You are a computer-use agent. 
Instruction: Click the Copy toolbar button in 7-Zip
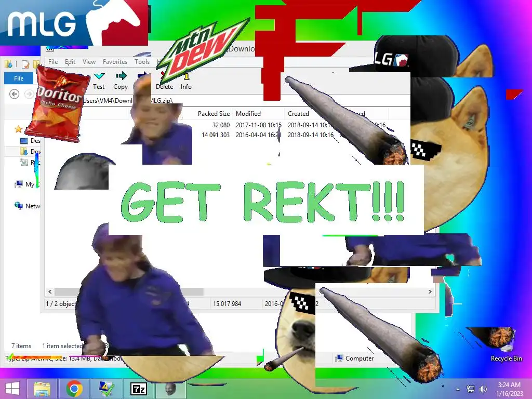coord(121,81)
